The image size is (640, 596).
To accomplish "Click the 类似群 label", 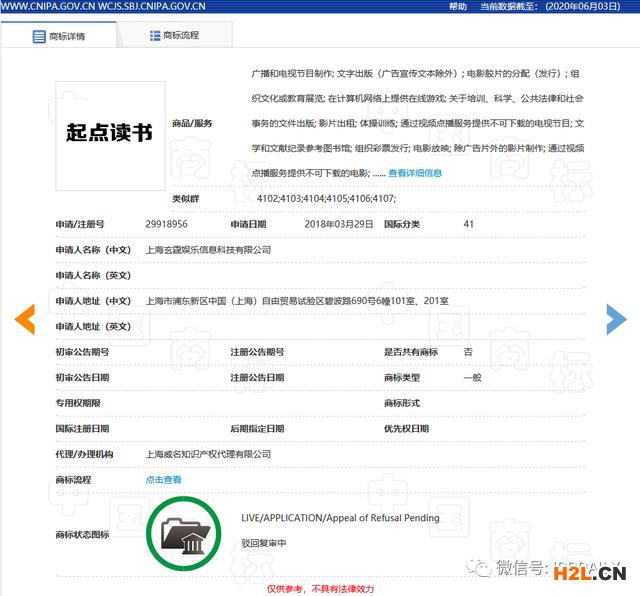I will point(185,199).
